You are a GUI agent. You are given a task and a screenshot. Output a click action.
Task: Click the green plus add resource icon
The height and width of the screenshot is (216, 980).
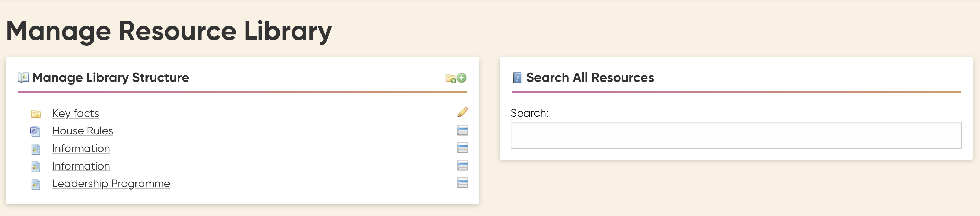click(461, 78)
